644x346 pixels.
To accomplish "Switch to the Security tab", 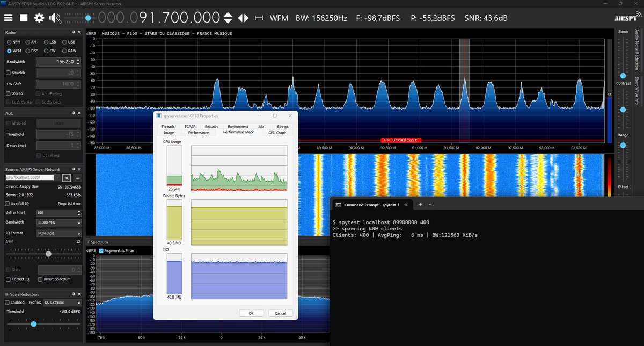I will [211, 127].
